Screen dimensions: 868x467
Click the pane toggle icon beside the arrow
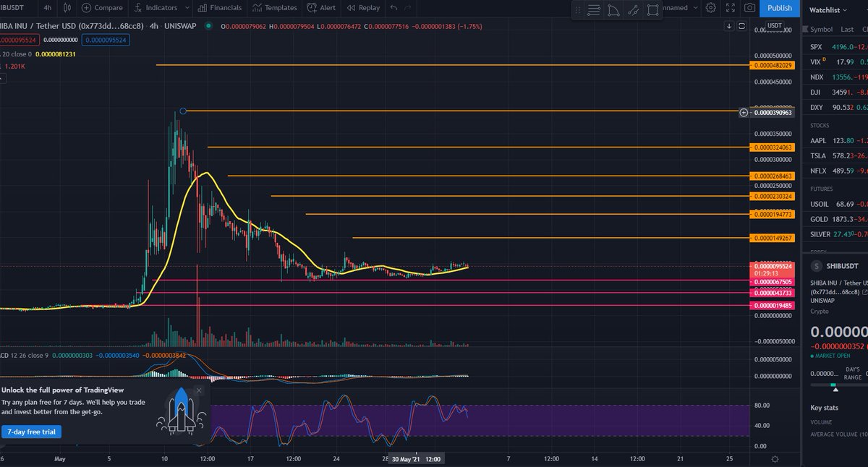(742, 26)
